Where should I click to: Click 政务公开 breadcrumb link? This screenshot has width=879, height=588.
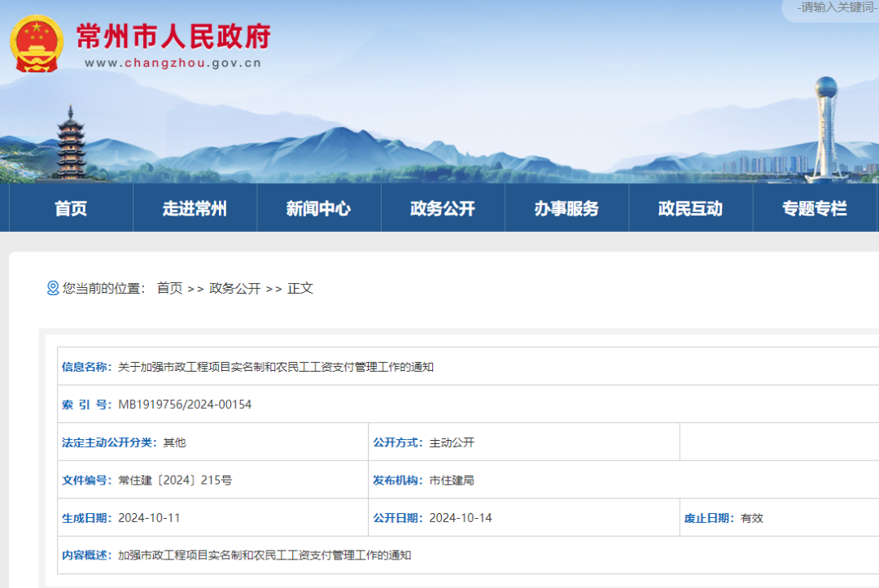click(234, 288)
